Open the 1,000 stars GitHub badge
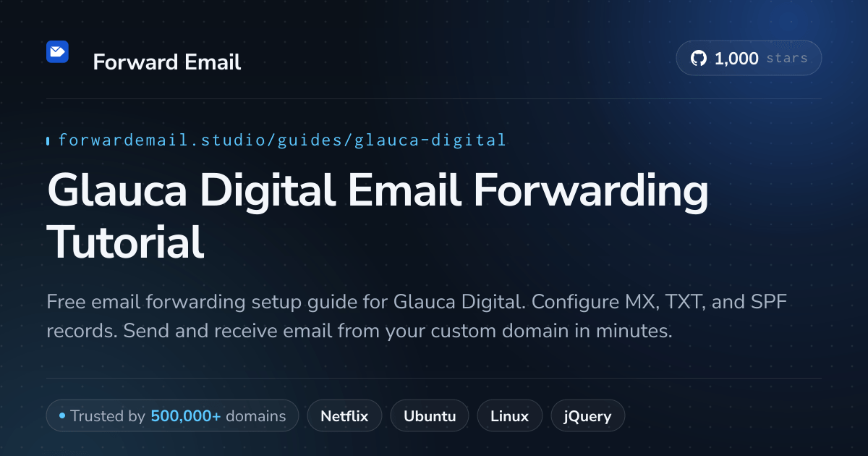868x456 pixels. 749,59
